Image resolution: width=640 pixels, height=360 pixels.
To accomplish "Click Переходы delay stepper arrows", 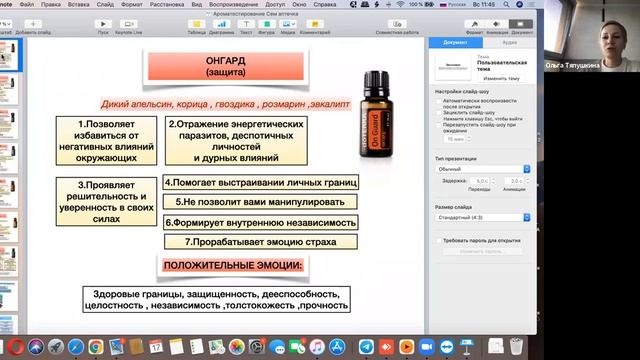I will (x=493, y=180).
